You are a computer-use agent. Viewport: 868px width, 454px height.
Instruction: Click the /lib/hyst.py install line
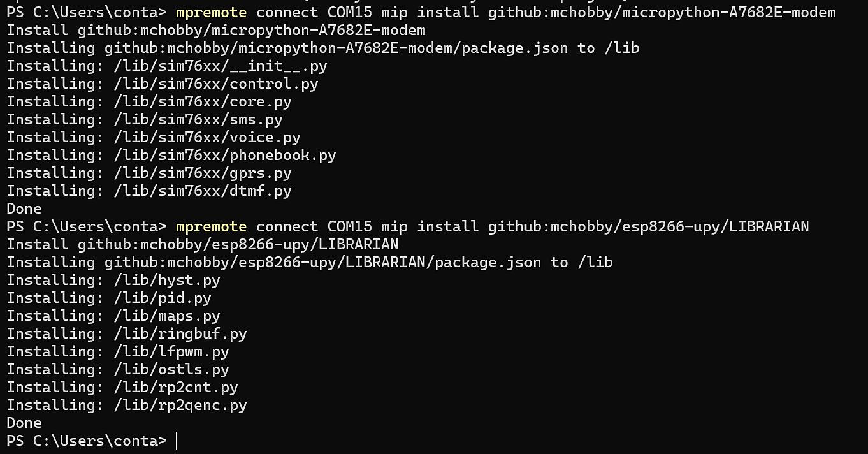(x=113, y=280)
